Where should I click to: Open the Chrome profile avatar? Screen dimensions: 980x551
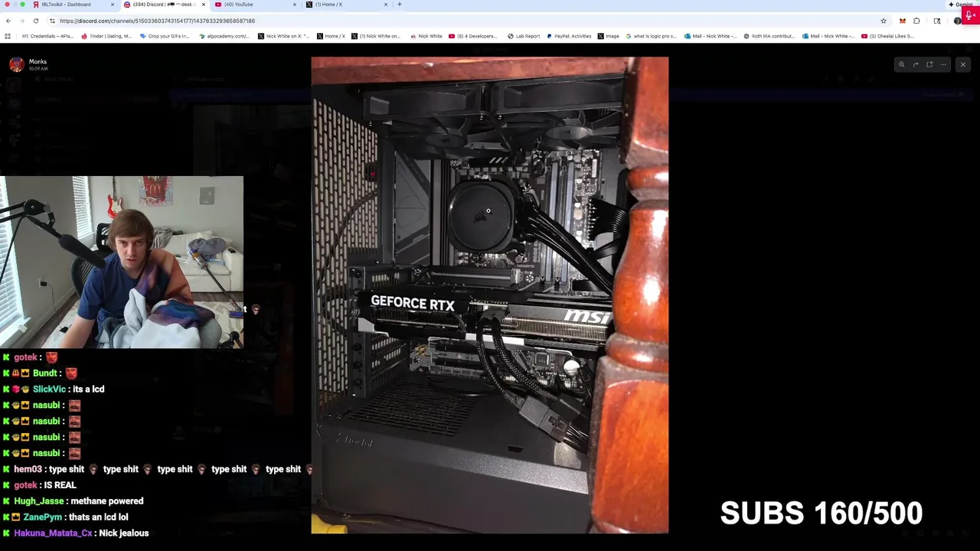(957, 21)
